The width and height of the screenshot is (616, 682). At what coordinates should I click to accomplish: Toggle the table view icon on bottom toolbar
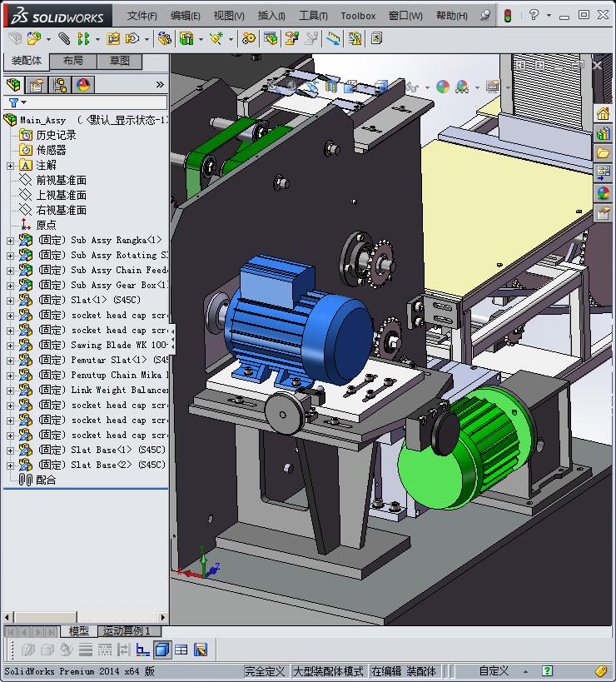tap(181, 650)
